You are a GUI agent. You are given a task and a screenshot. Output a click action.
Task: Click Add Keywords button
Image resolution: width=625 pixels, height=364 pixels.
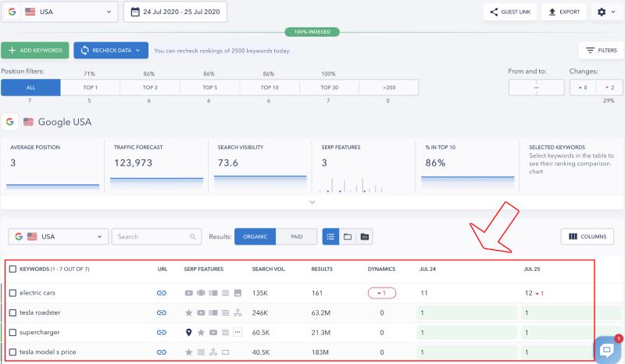(x=35, y=50)
